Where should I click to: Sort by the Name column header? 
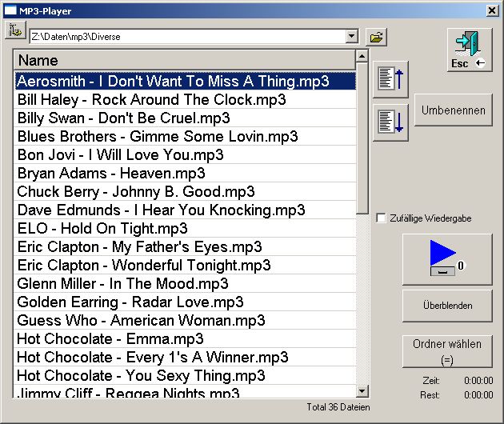[185, 60]
